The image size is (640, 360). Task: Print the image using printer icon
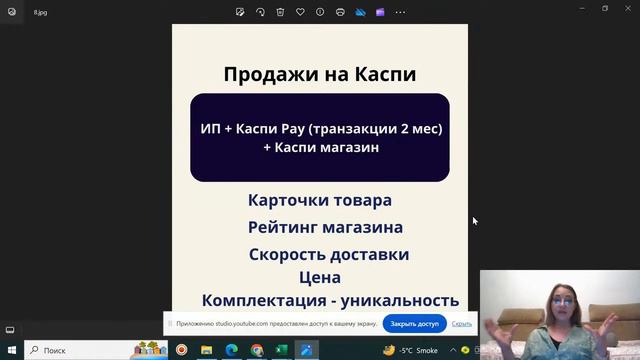(x=340, y=12)
